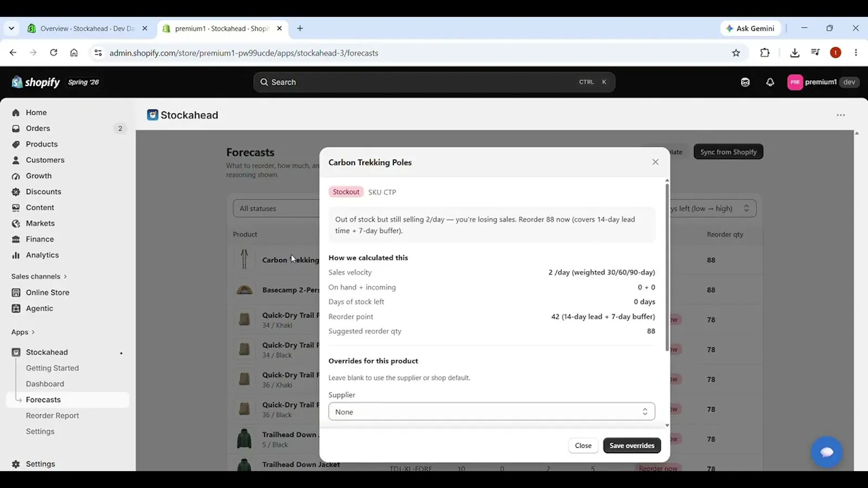868x488 pixels.
Task: Open browser extensions puzzle icon
Action: tap(764, 53)
